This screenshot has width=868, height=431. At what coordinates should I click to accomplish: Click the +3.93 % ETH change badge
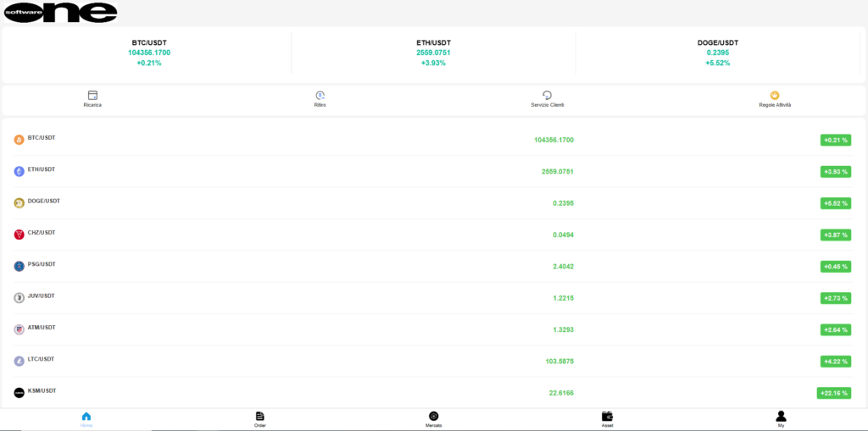[x=835, y=172]
